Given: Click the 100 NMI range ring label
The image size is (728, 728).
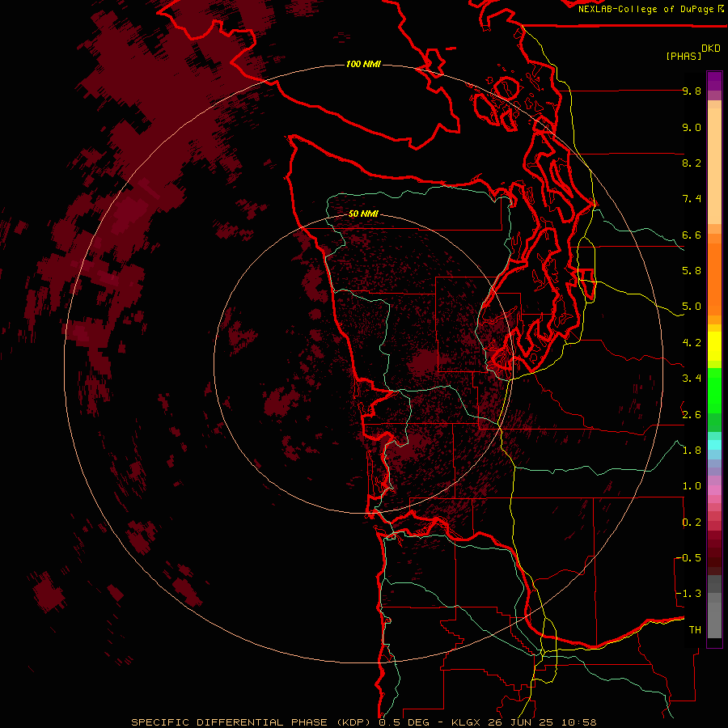Looking at the screenshot, I should click(x=363, y=64).
